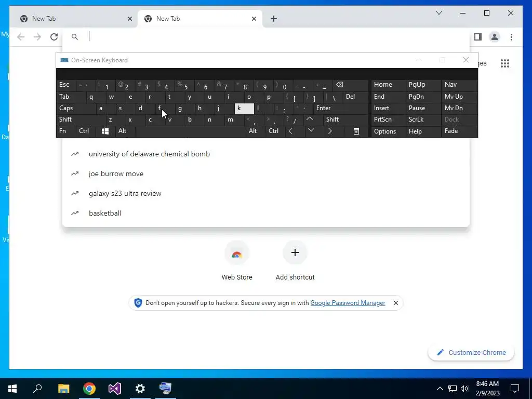Show hidden system tray icons
Viewport: 532px width, 399px height.
click(440, 389)
